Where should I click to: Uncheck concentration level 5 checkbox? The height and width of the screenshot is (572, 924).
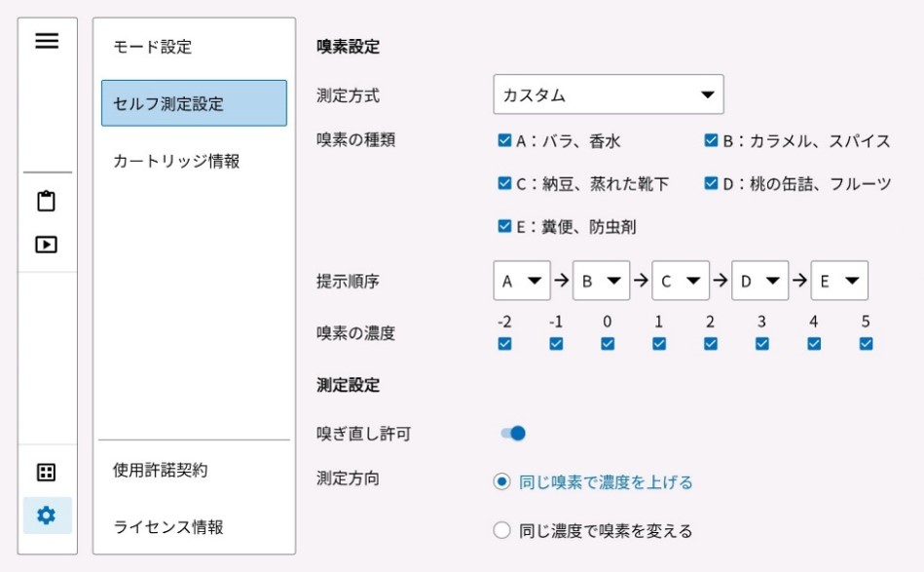[x=866, y=343]
